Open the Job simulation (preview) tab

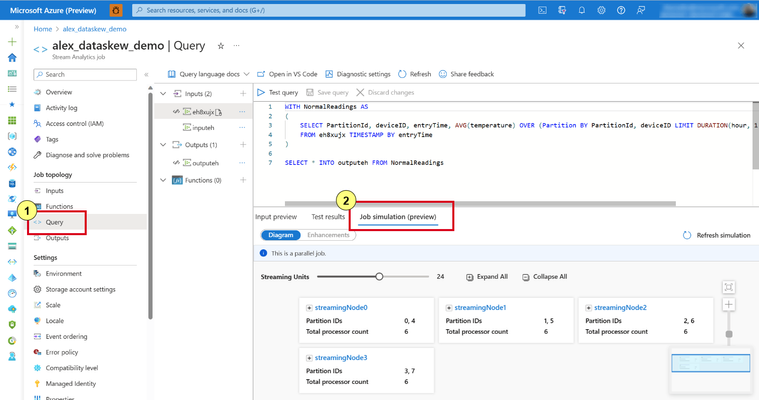(x=398, y=216)
